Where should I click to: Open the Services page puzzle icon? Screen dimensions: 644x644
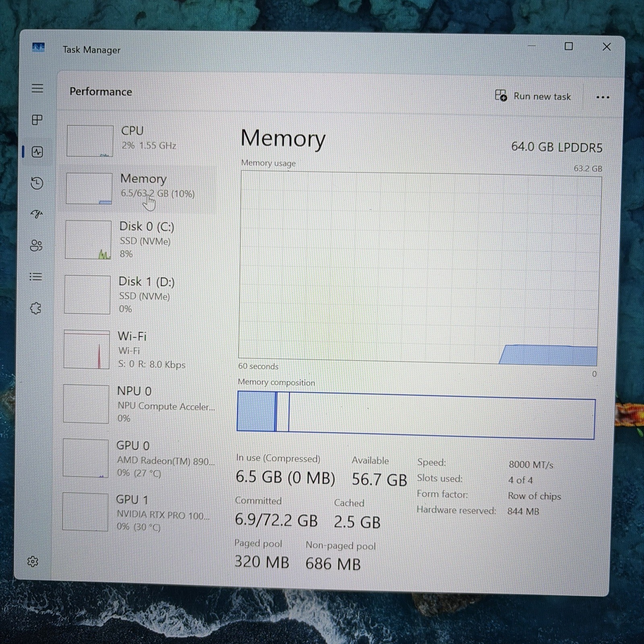[36, 308]
